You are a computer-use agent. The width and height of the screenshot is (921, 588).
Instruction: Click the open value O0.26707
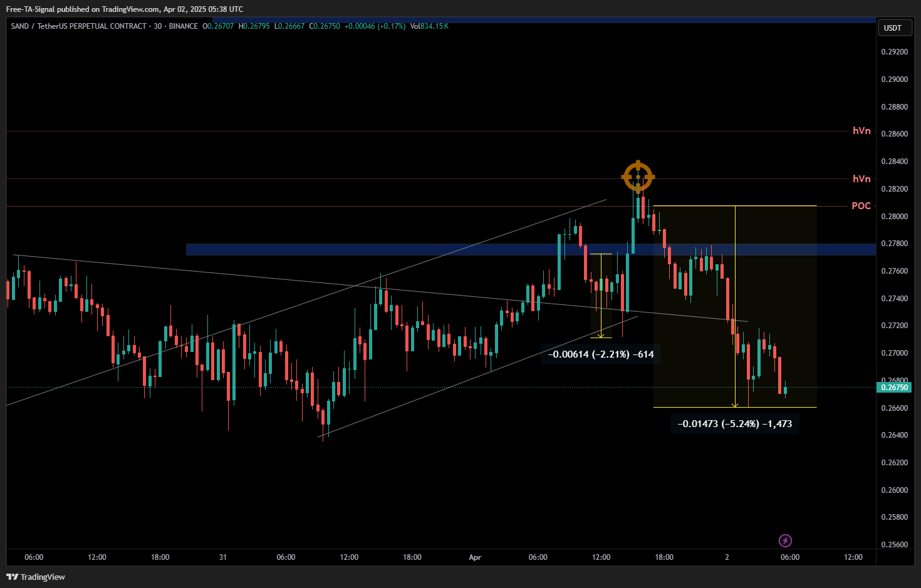tap(218, 26)
